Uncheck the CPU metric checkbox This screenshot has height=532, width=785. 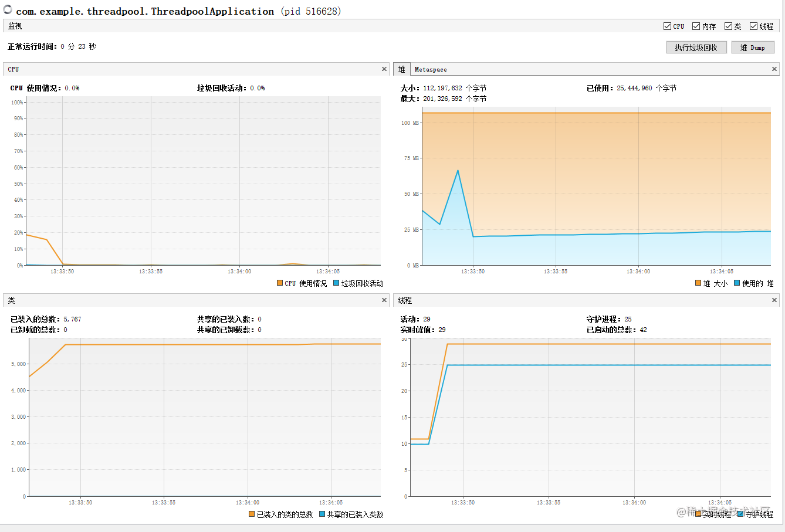click(x=667, y=26)
